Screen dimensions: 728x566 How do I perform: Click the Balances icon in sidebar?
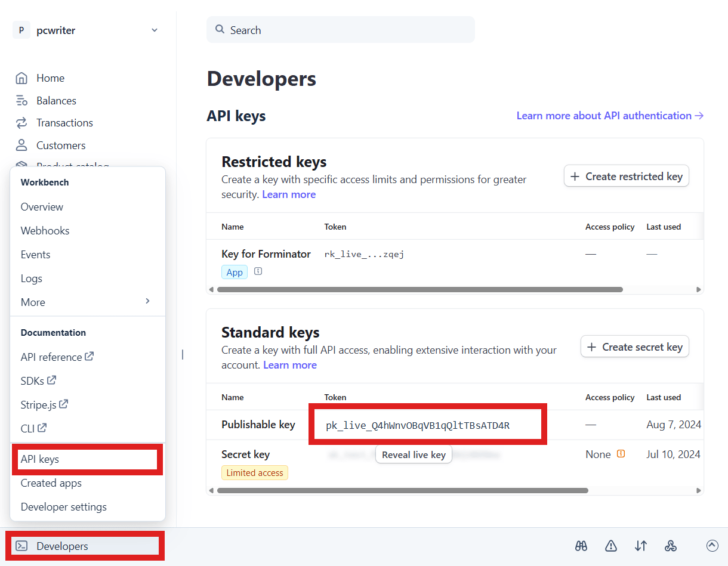21,100
